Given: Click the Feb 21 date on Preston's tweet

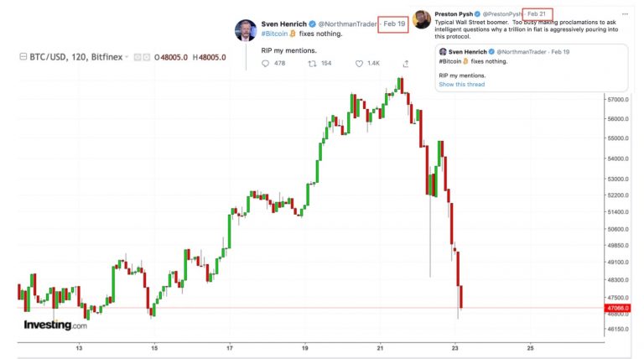Looking at the screenshot, I should [538, 14].
